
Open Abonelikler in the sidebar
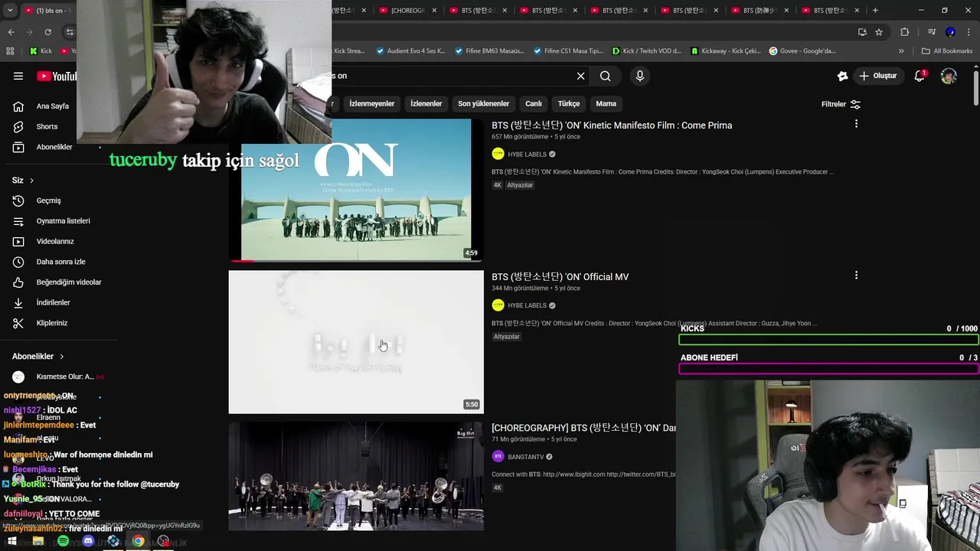(54, 147)
